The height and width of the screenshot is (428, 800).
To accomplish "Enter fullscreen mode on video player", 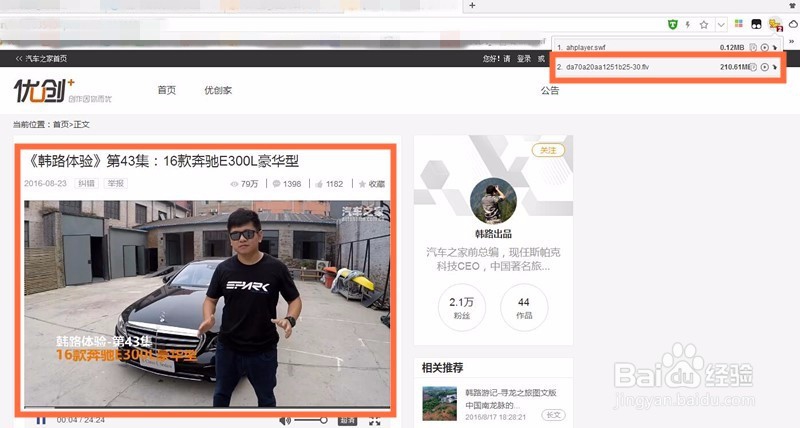I will [x=375, y=421].
